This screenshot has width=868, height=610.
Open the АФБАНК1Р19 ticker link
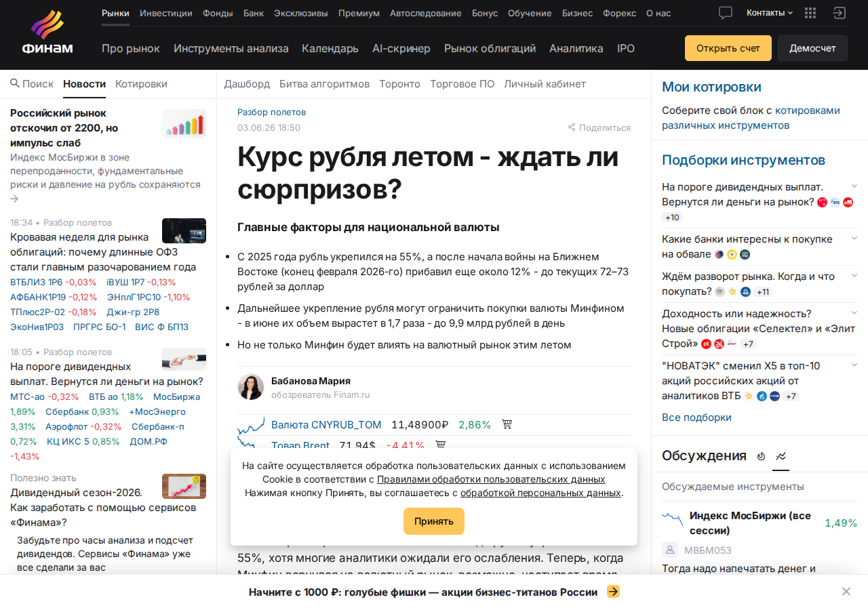(x=38, y=297)
